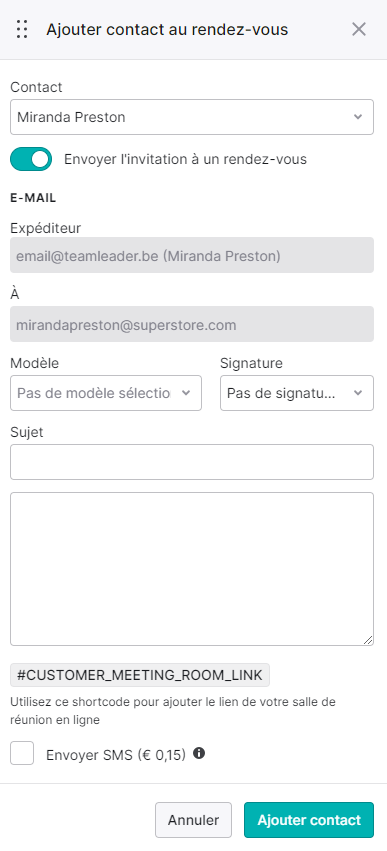Click the chevron arrow in the Modèle box
Viewport: 387px width, 851px height.
point(186,393)
